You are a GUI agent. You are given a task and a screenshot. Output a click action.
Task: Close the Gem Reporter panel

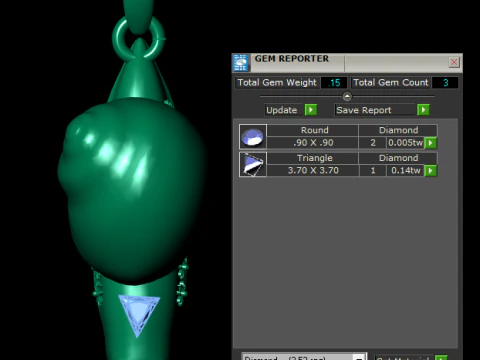[x=454, y=62]
